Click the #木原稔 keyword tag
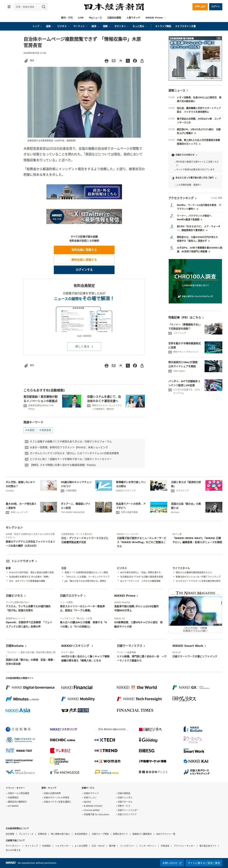 (x=30, y=430)
